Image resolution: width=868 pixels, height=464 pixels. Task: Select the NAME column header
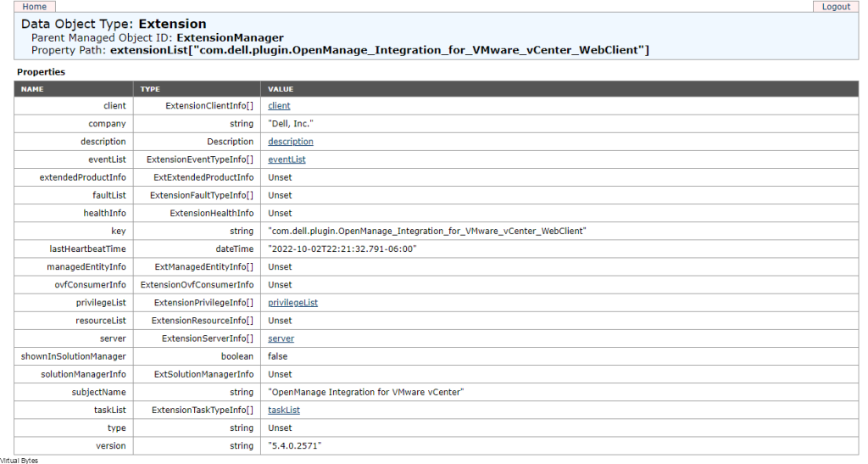tap(74, 89)
